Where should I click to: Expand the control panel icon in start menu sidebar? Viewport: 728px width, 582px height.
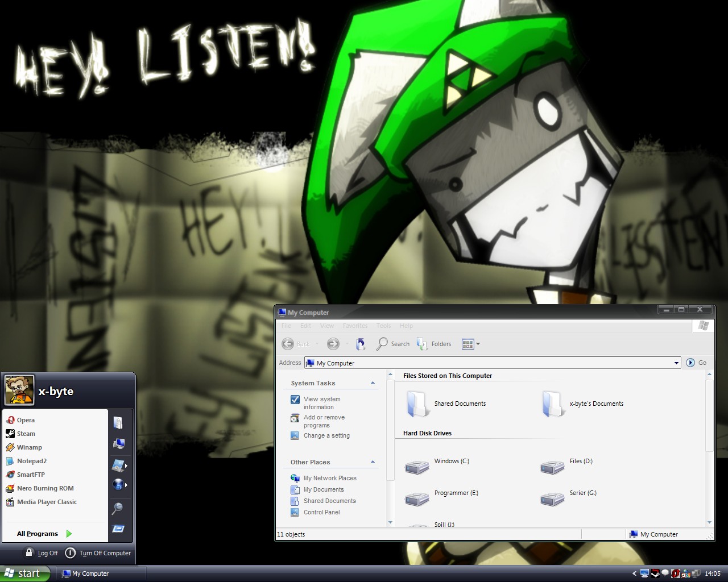(119, 465)
